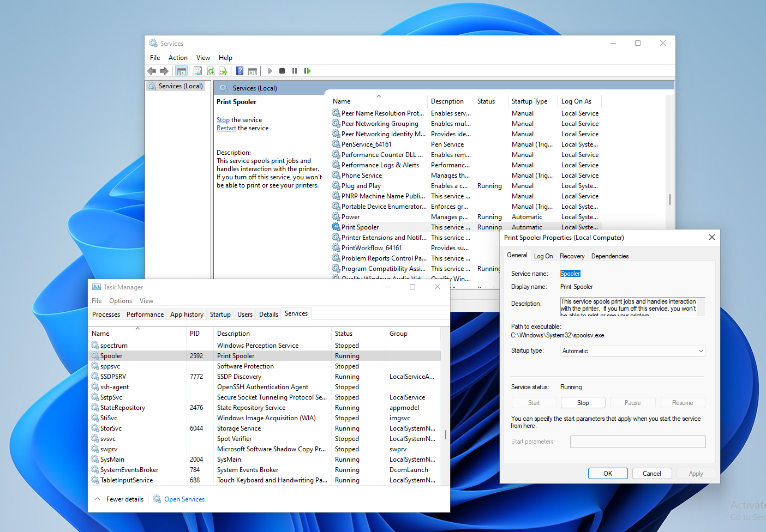Screen dimensions: 766x532
Task: Click the Open Services gear icon
Action: [x=157, y=499]
